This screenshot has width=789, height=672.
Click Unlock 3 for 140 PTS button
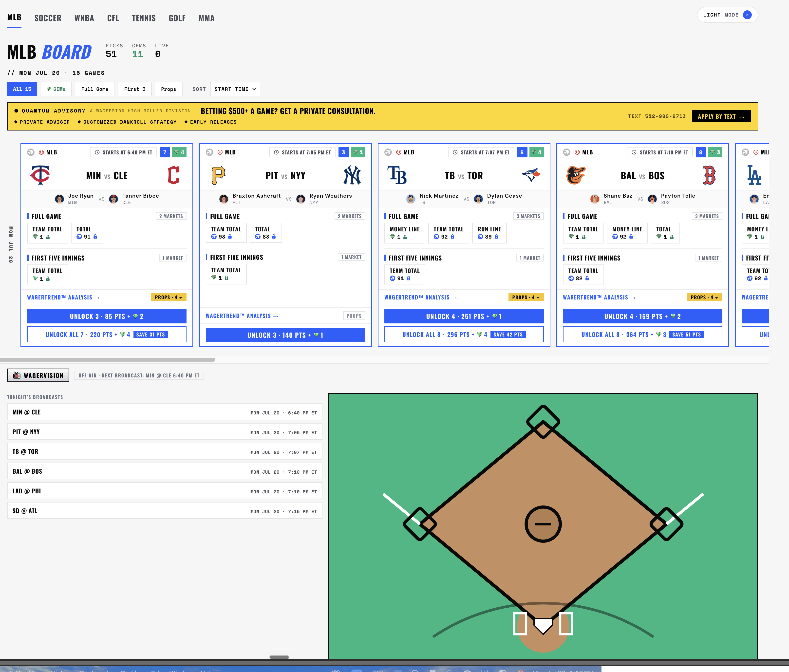click(x=285, y=335)
